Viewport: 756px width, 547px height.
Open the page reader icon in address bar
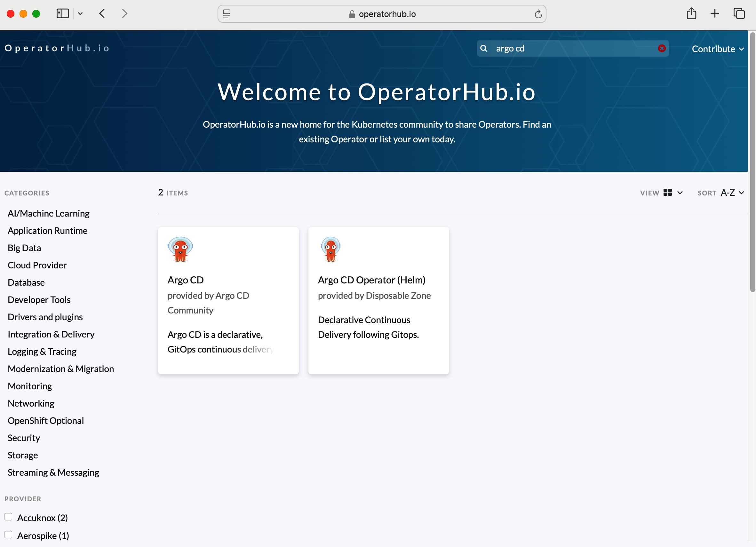pyautogui.click(x=227, y=14)
